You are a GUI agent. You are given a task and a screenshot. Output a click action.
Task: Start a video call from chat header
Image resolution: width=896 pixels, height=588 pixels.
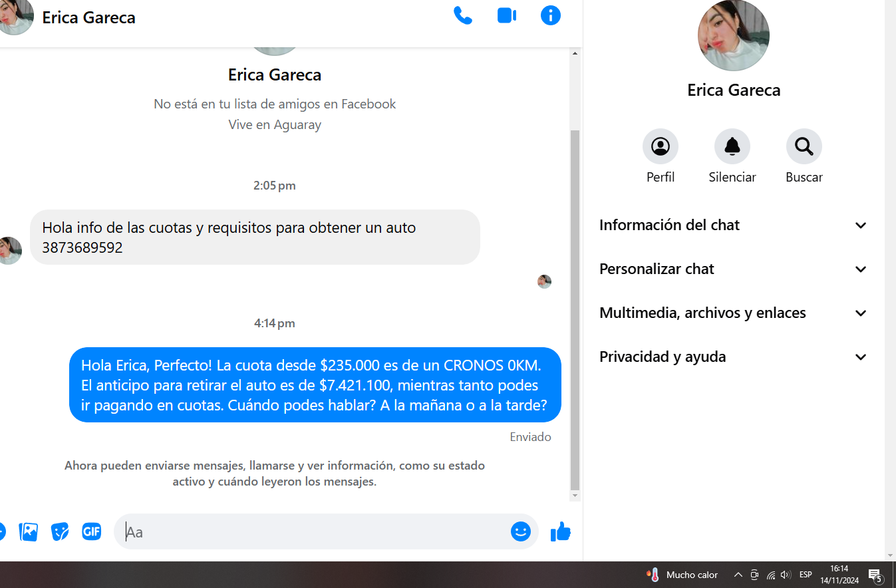[x=507, y=16]
